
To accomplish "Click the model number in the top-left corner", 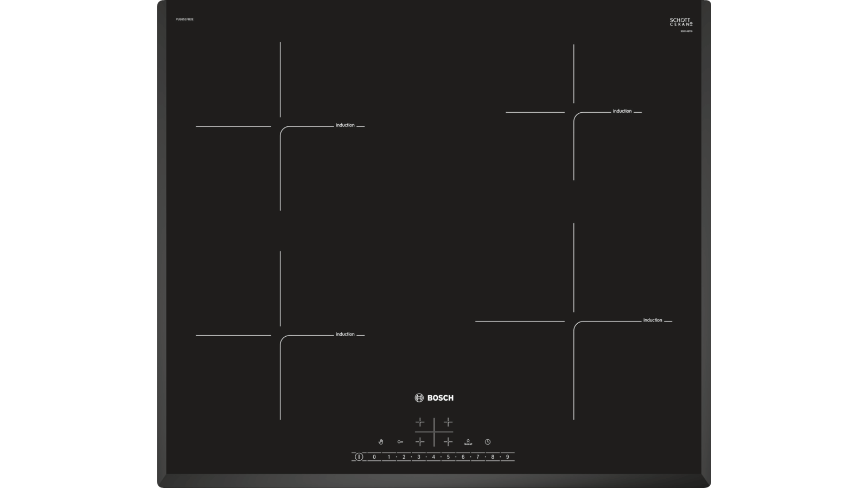I will pos(184,20).
